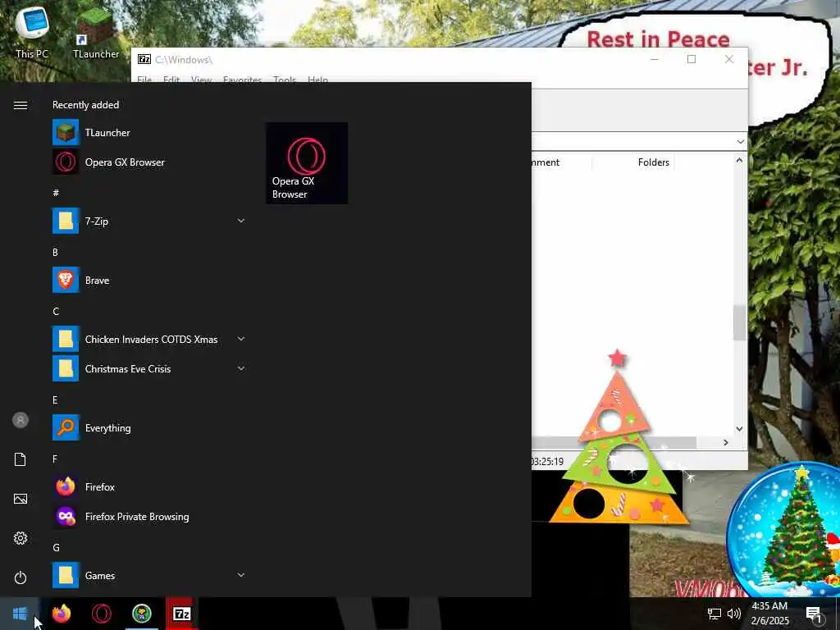Open Opera GX from the taskbar
Screen dimensions: 840x630
[x=101, y=614]
